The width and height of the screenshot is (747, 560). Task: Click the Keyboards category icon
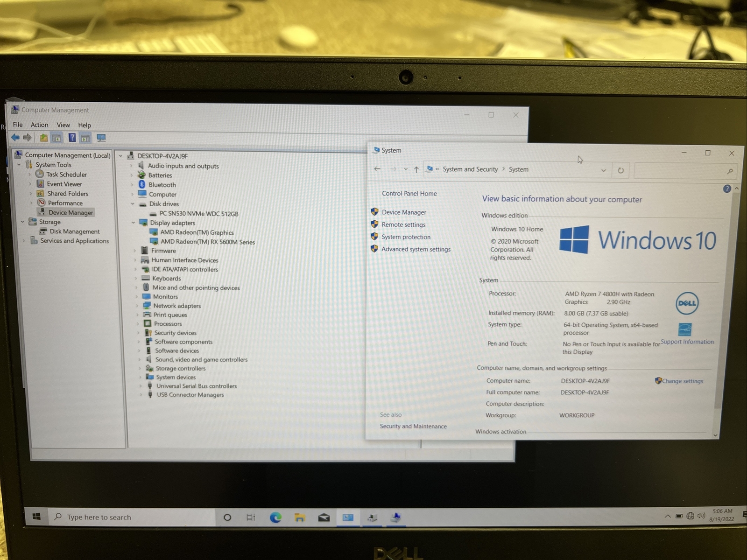click(x=146, y=278)
